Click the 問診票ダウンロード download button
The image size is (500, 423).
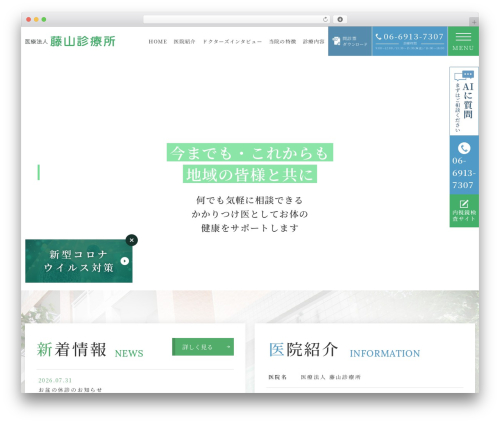click(350, 41)
